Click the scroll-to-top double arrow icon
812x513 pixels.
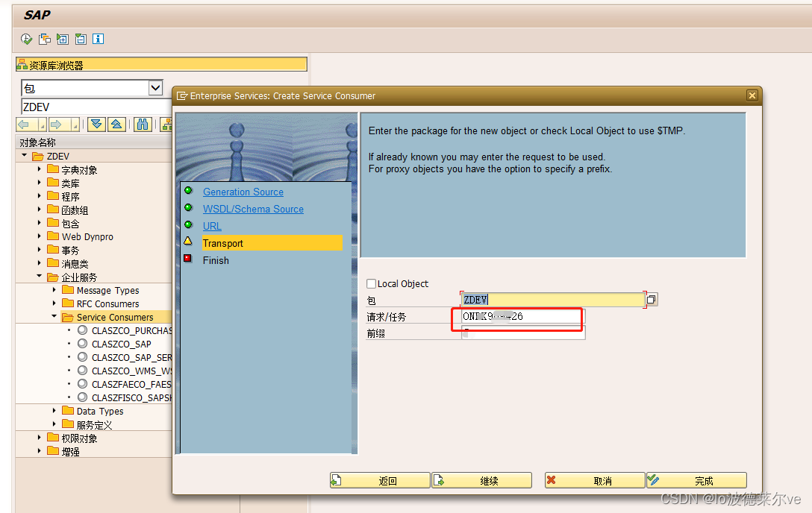[x=118, y=125]
